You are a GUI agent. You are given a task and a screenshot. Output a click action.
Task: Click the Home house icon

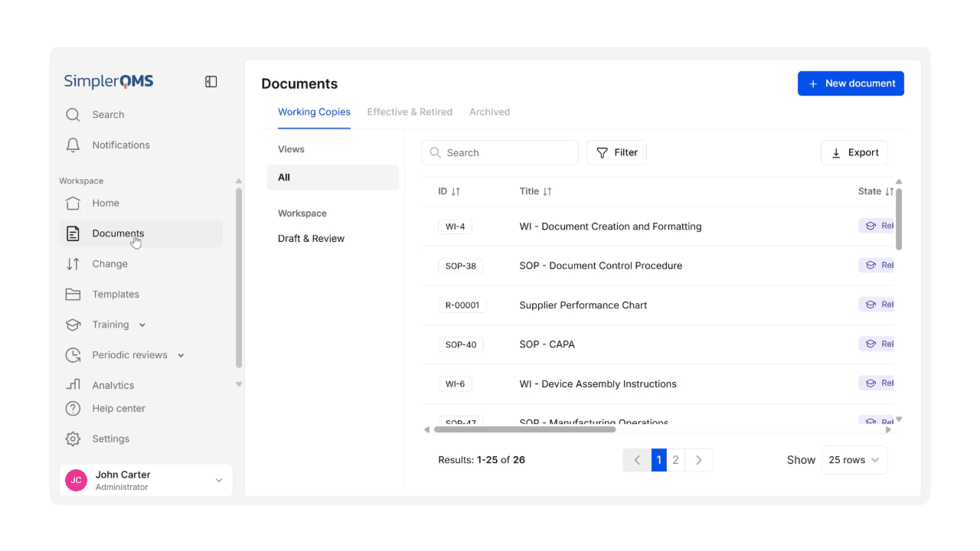(x=73, y=203)
